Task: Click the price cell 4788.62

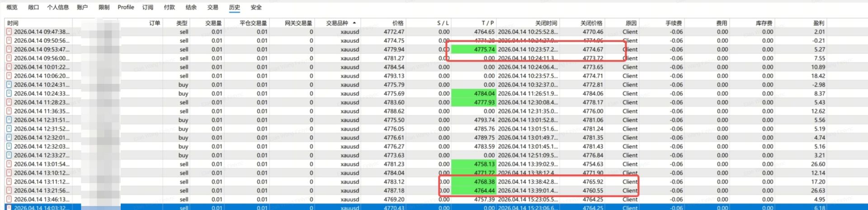Action: click(x=394, y=111)
